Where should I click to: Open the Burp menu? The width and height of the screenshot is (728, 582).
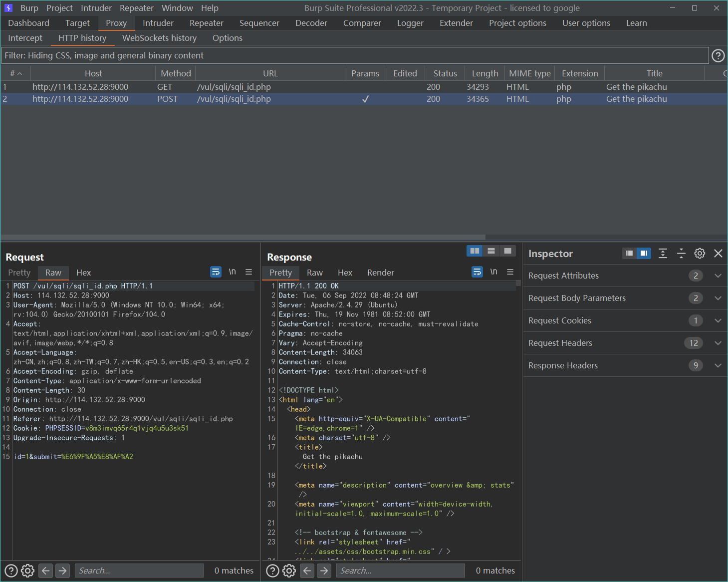coord(29,8)
